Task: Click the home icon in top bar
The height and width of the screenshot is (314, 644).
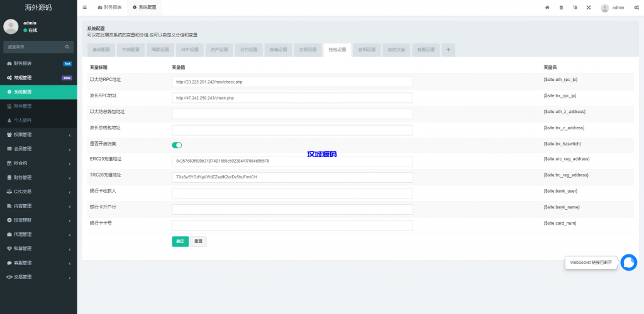Action: click(x=547, y=8)
